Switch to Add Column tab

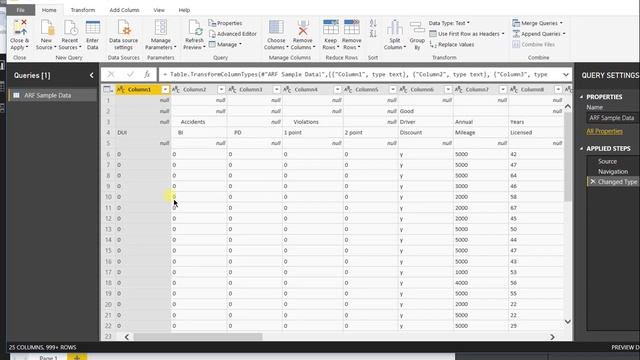pos(124,10)
